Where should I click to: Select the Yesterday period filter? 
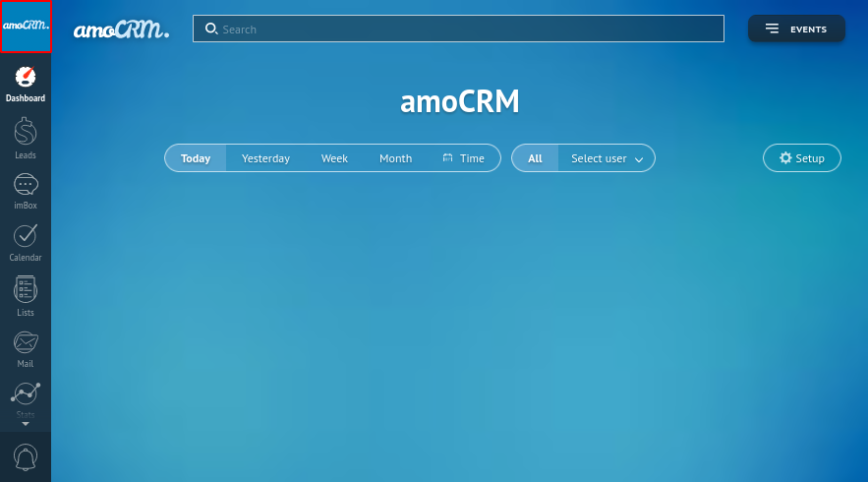coord(265,158)
